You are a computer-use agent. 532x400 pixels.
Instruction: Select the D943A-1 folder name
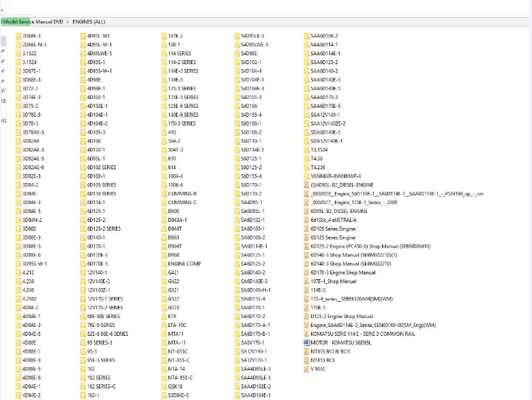[177, 220]
